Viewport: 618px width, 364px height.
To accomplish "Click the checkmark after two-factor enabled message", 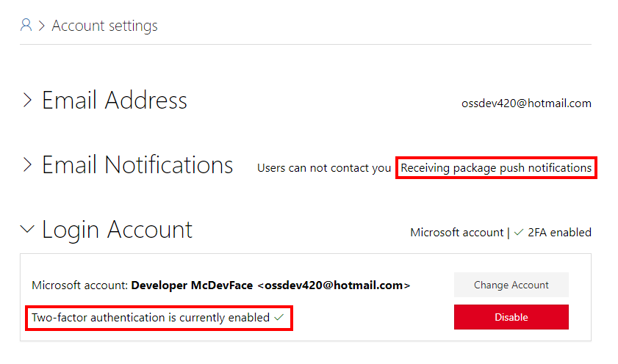I will (x=279, y=318).
